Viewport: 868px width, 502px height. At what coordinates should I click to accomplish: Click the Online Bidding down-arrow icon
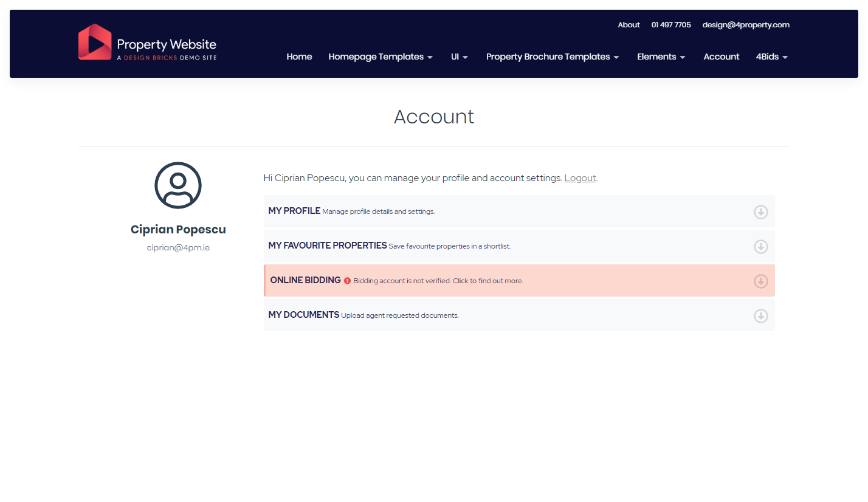coord(760,281)
